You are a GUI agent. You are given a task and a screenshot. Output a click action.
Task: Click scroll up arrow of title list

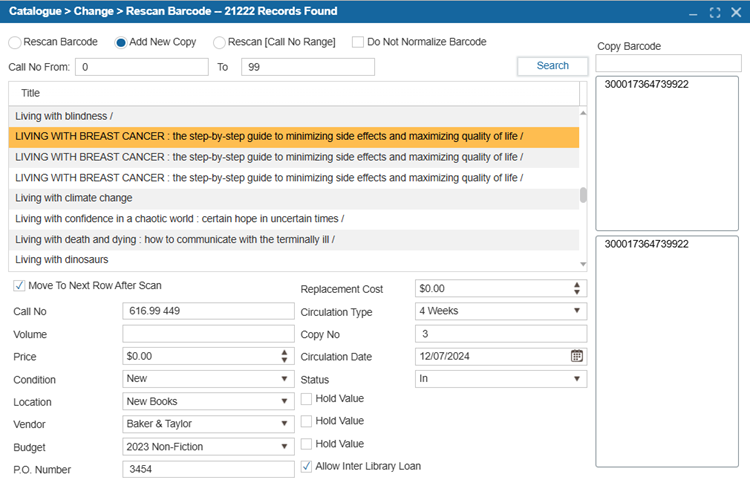click(583, 113)
